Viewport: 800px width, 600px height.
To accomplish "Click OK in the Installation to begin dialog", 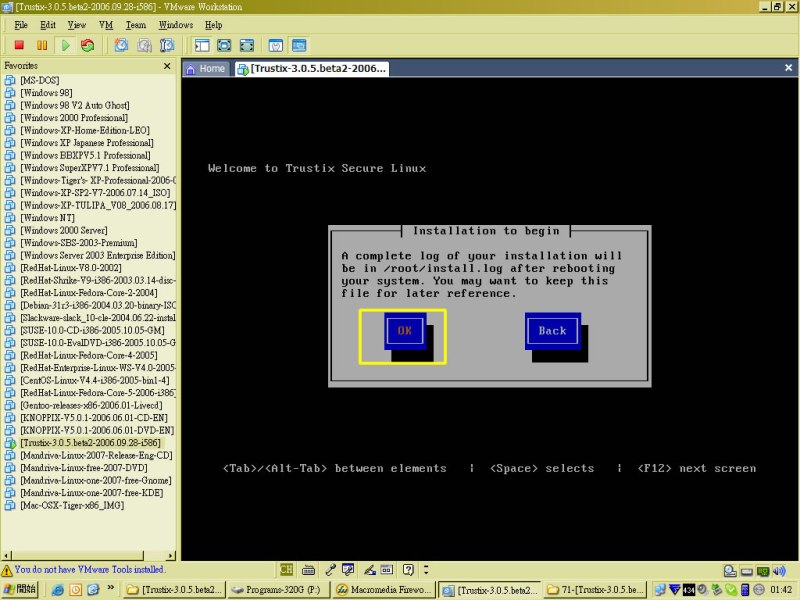I will (x=405, y=331).
